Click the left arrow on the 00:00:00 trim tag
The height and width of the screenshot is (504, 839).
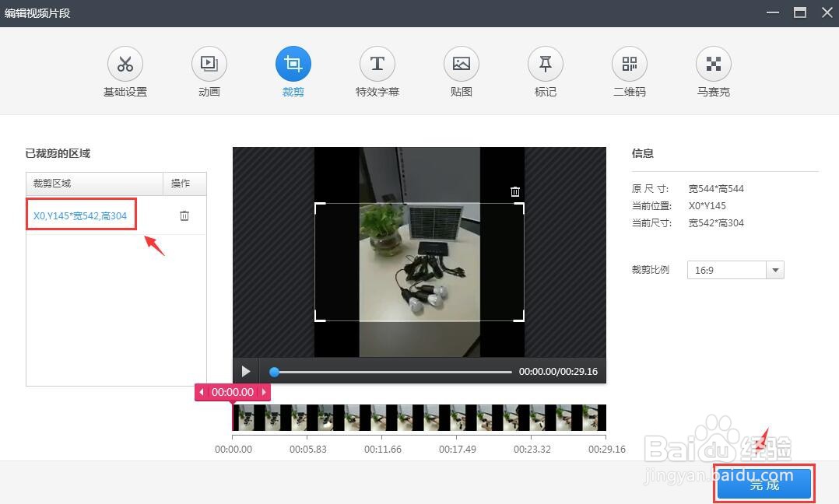(202, 393)
